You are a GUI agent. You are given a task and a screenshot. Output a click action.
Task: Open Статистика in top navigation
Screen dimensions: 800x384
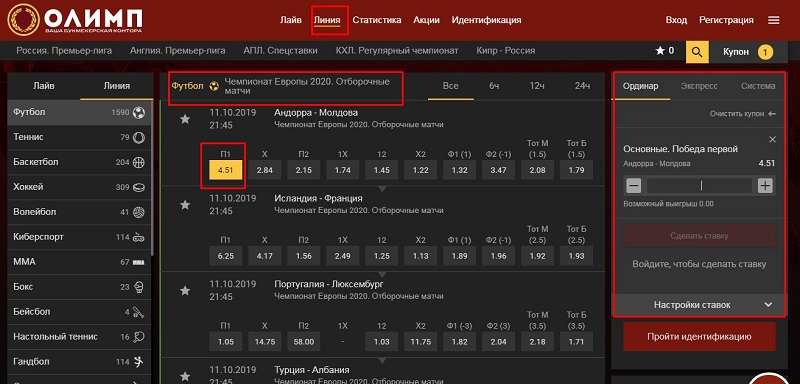(377, 20)
